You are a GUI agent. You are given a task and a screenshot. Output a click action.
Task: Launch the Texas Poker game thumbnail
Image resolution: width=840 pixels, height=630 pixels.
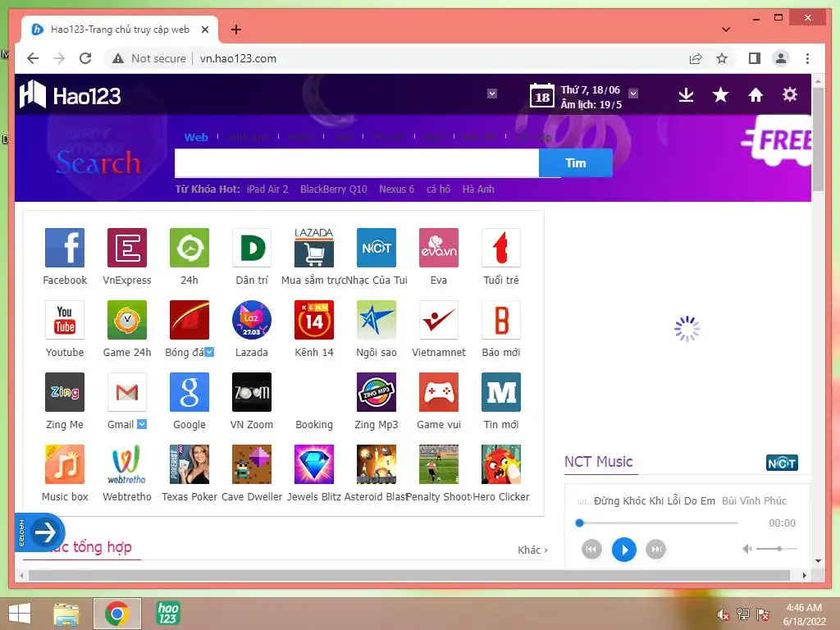189,464
